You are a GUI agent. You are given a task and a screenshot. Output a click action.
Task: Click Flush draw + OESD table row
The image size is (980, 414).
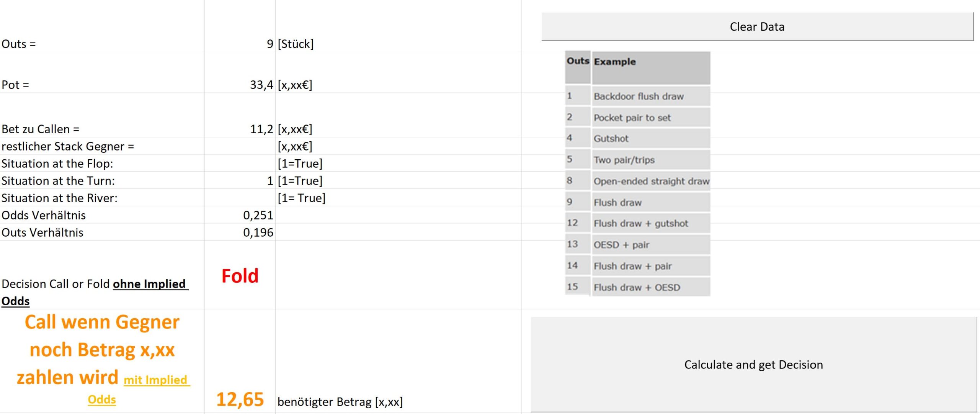(637, 287)
